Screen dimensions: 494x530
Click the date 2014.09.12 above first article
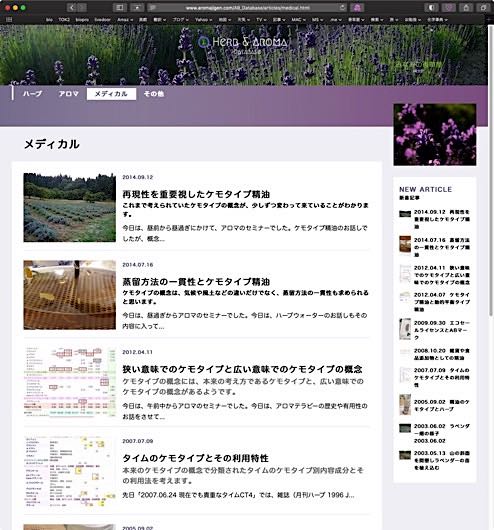pyautogui.click(x=138, y=177)
